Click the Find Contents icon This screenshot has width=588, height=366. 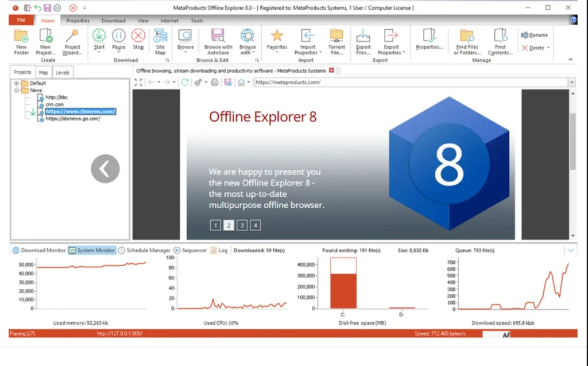(x=499, y=40)
